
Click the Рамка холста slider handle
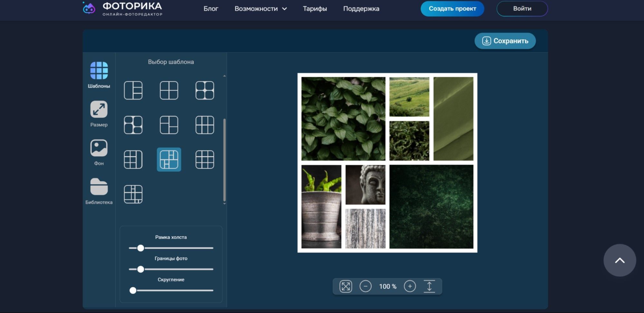click(140, 248)
